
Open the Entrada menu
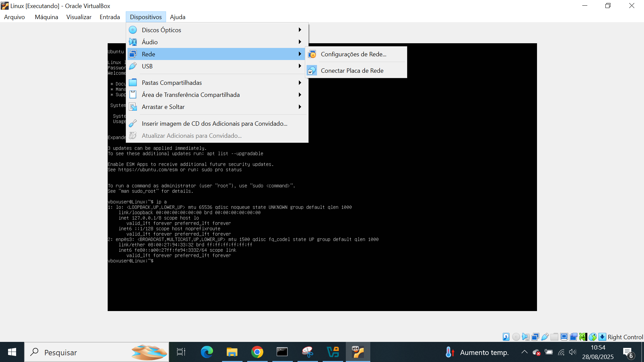pos(110,17)
